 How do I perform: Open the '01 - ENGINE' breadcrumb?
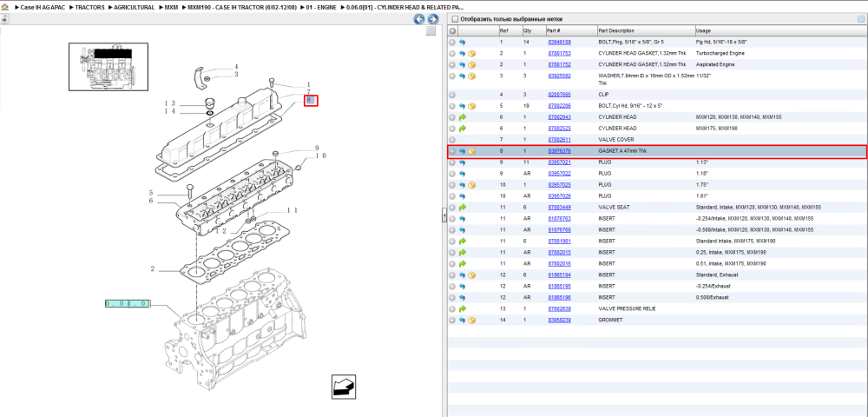[320, 8]
